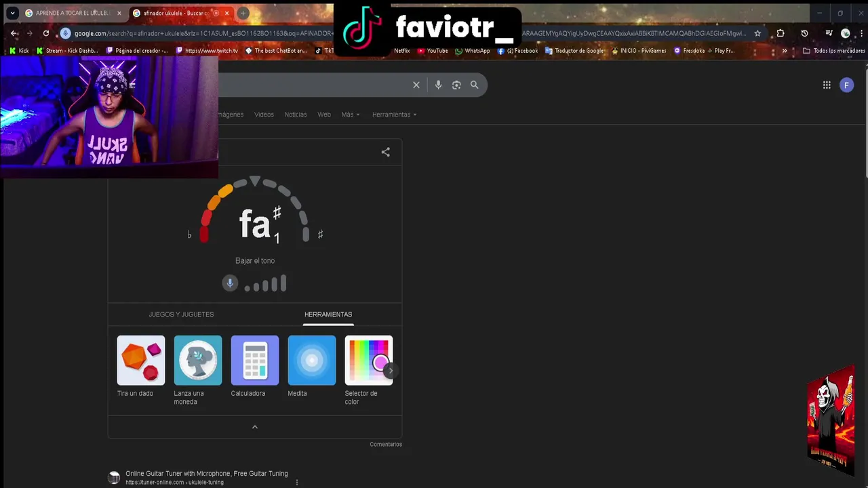Click the tuner-online site favicon

[x=114, y=478]
